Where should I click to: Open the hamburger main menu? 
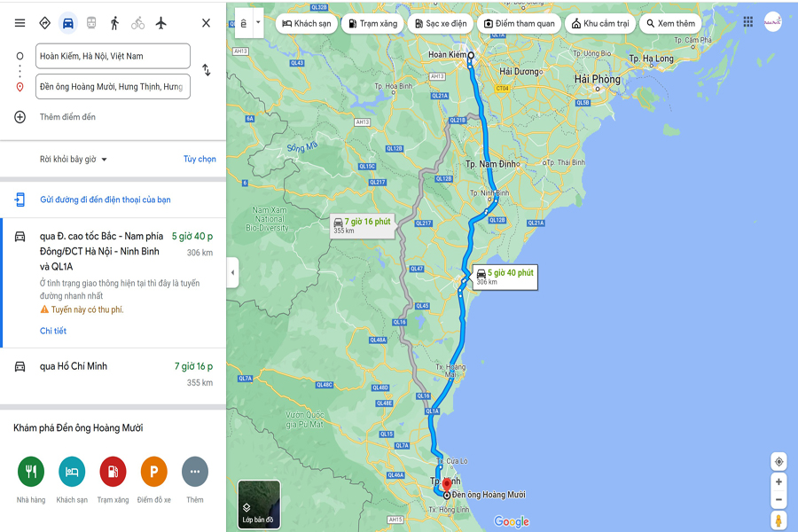[x=20, y=23]
